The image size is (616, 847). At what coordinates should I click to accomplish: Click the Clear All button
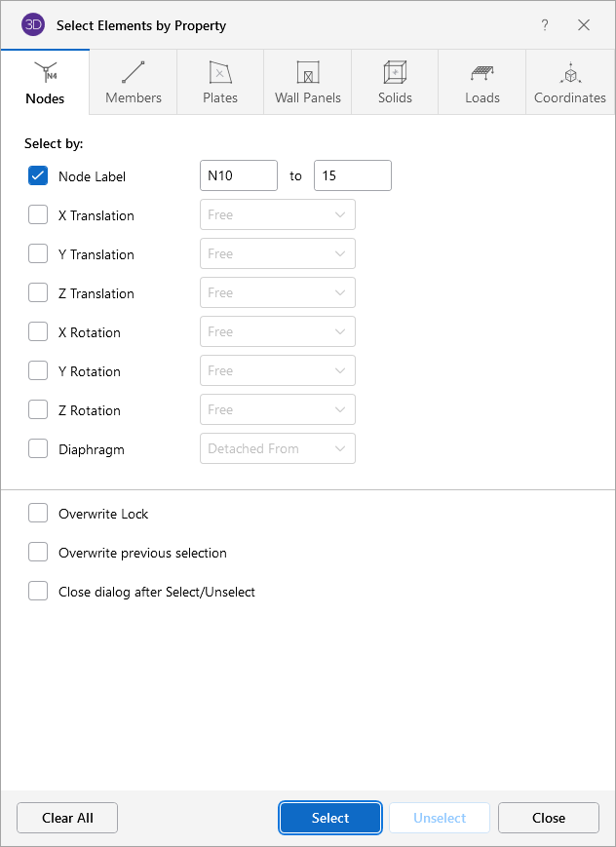tap(67, 818)
